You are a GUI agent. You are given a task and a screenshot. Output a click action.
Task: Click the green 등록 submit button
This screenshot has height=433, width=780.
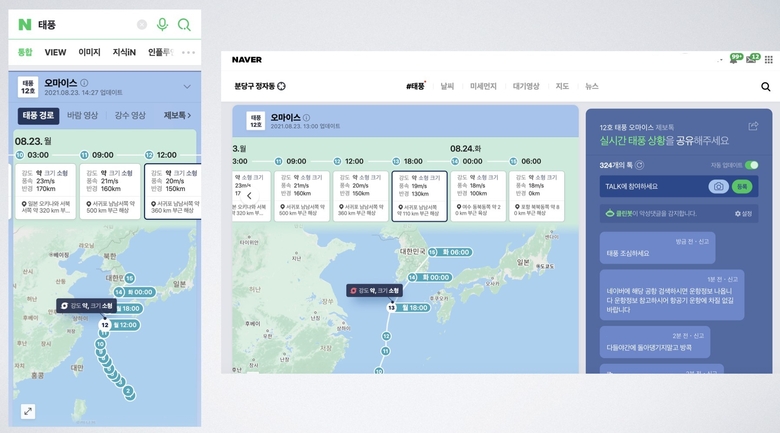[x=742, y=186]
